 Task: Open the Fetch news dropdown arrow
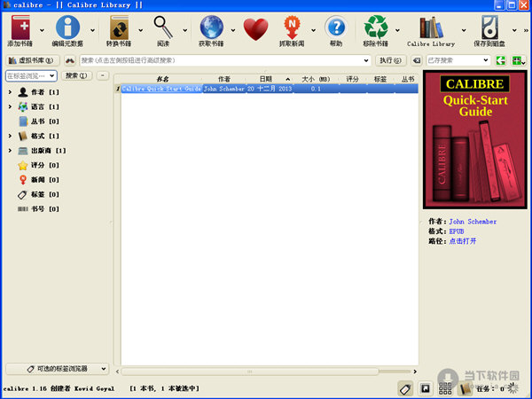(314, 30)
